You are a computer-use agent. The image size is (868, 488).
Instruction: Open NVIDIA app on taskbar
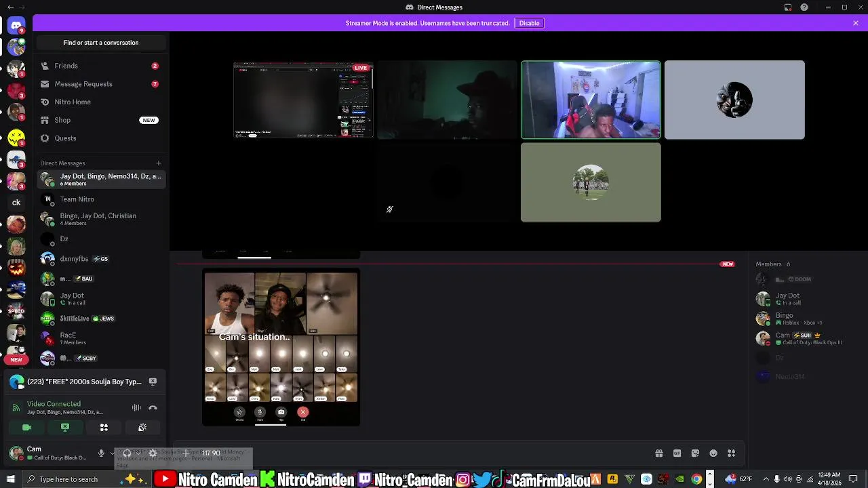[679, 479]
